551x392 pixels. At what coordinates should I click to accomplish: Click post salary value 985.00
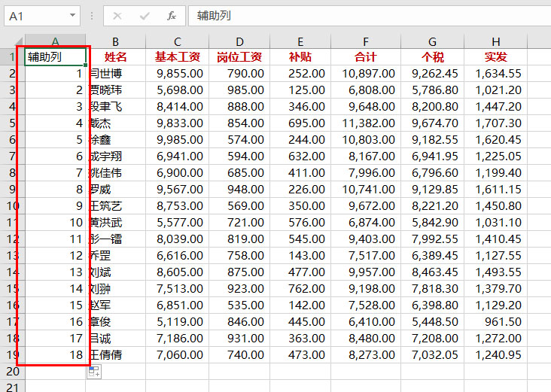(x=239, y=90)
